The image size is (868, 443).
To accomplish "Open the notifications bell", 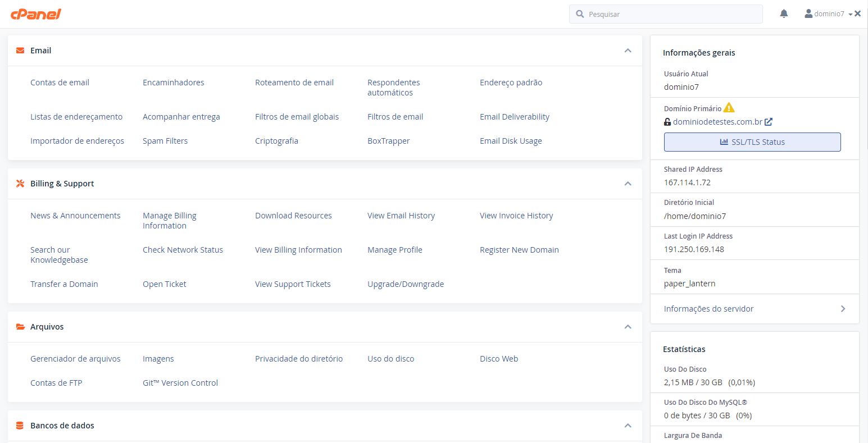I will coord(784,13).
